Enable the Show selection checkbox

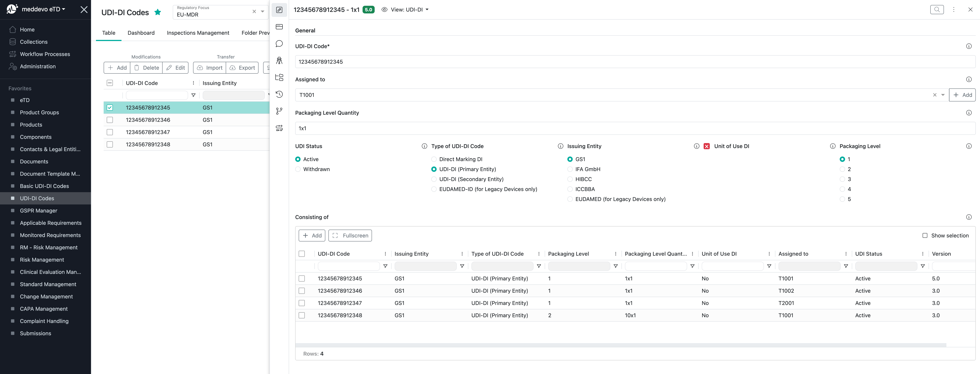pyautogui.click(x=925, y=236)
